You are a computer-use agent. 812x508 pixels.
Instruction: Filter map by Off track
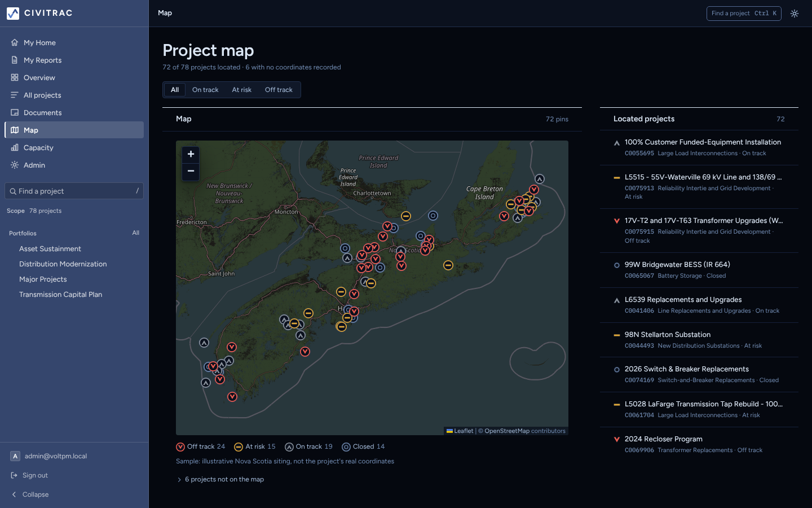point(279,90)
